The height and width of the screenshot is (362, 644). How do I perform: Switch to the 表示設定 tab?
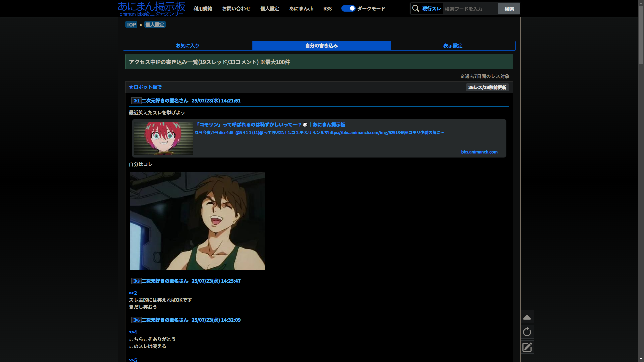[x=453, y=46]
